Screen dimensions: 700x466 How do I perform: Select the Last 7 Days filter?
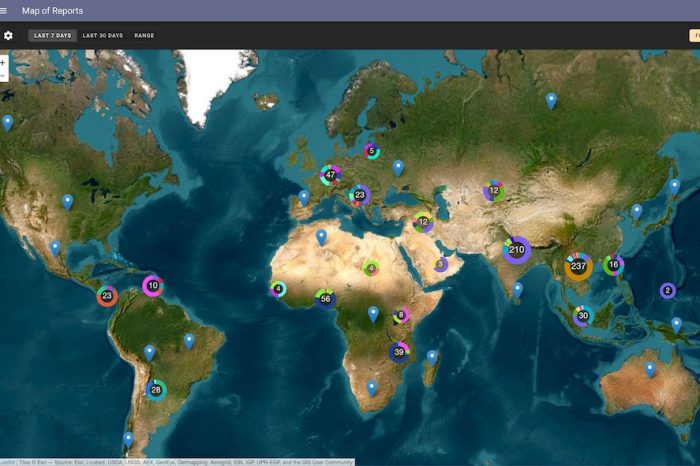coord(52,35)
